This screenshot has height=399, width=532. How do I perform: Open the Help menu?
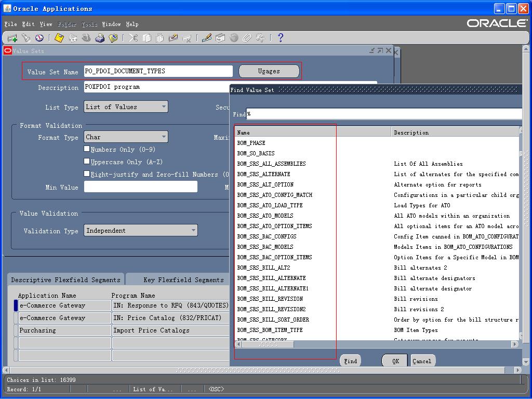click(132, 24)
